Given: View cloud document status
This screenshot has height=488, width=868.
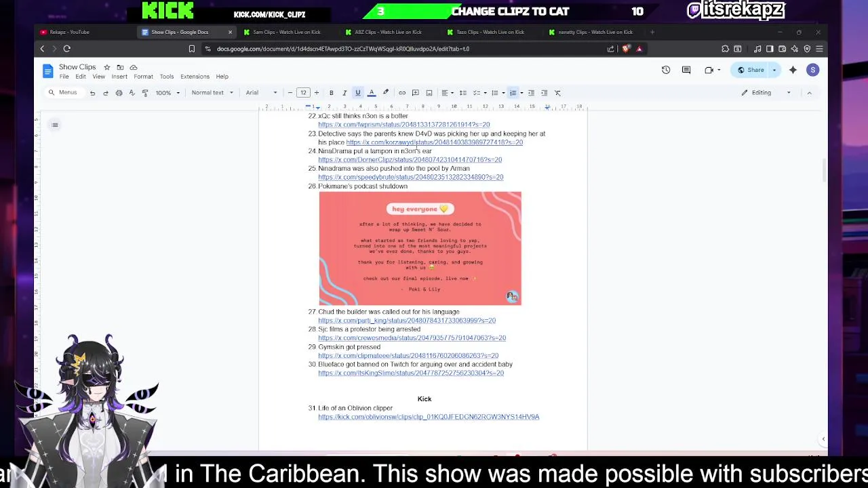Looking at the screenshot, I should pyautogui.click(x=134, y=67).
